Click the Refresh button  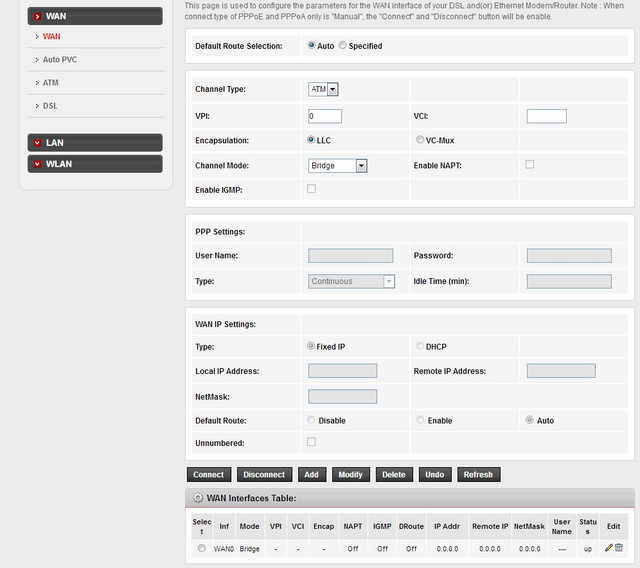tap(477, 474)
